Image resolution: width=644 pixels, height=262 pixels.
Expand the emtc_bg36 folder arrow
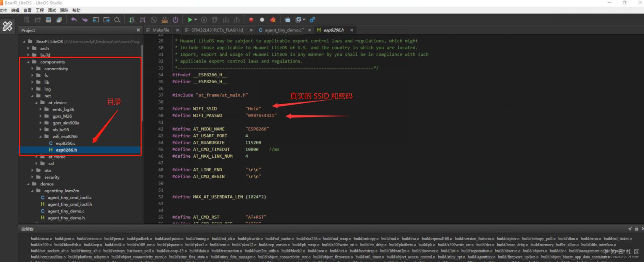click(41, 109)
